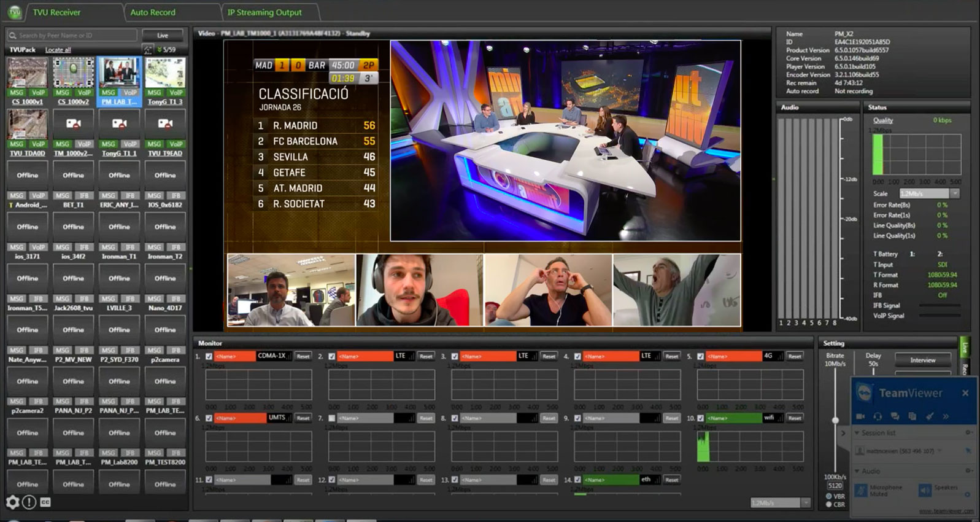Click the Interview button
The height and width of the screenshot is (522, 980).
coord(922,360)
